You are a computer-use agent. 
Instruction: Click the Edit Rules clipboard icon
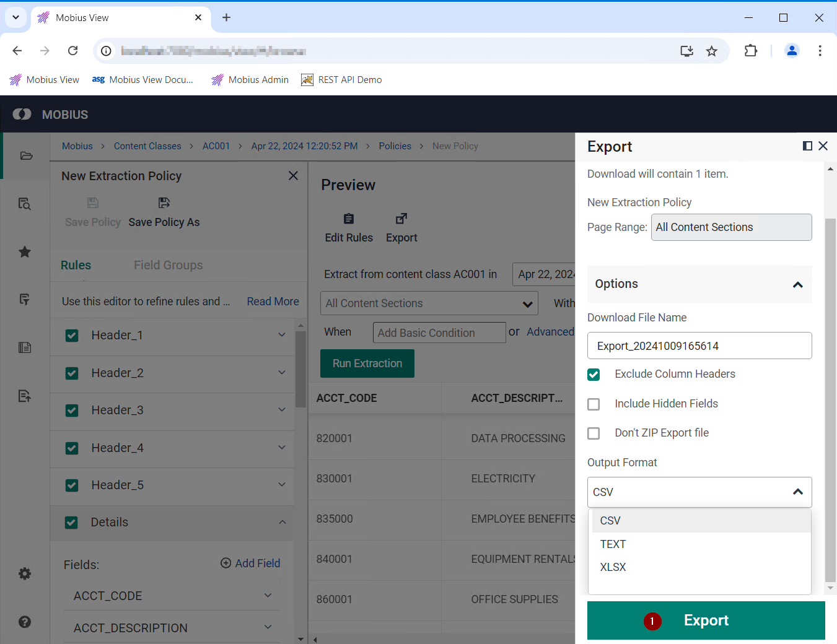349,219
